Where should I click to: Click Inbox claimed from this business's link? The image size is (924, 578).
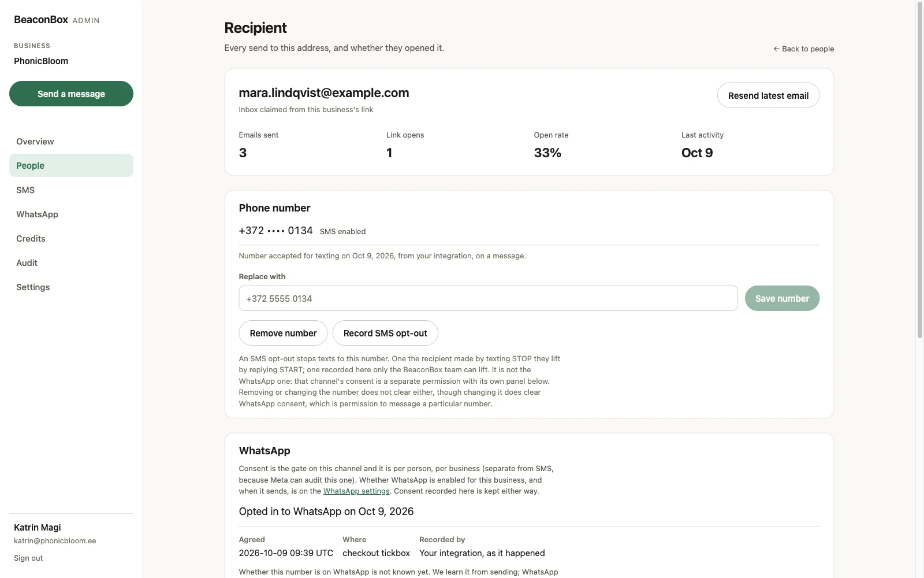306,110
